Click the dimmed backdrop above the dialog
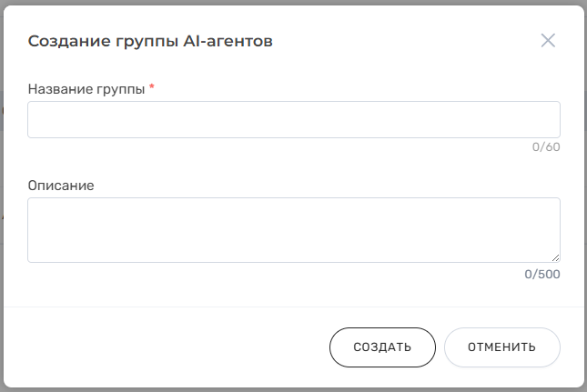 click(x=293, y=2)
